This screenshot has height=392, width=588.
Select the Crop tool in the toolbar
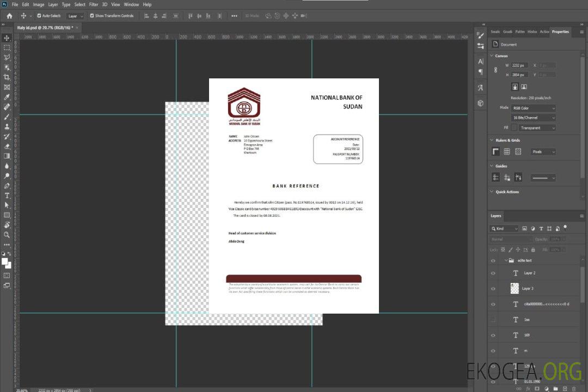tap(7, 77)
